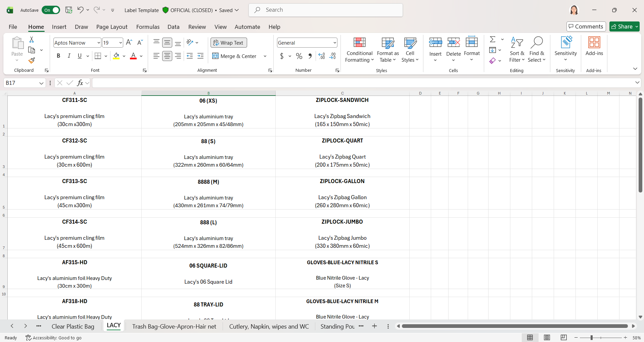The image size is (644, 342).
Task: Select the Format Painter brush
Action: click(32, 60)
